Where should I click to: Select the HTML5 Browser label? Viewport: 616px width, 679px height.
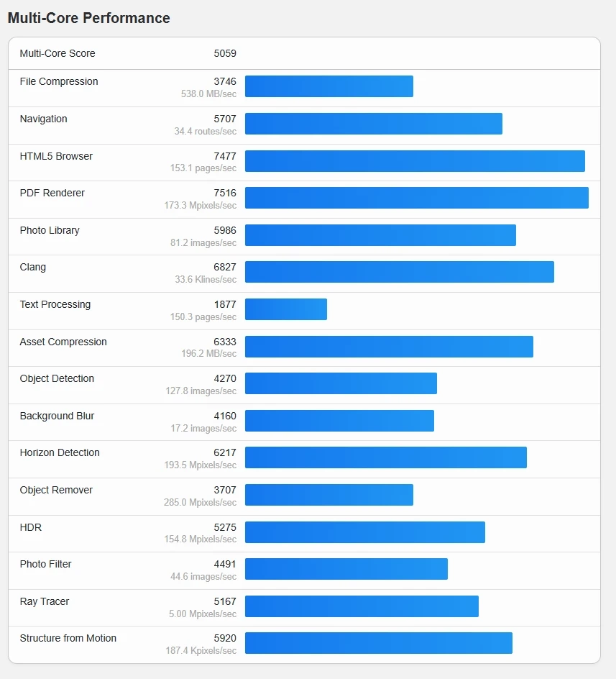(56, 156)
